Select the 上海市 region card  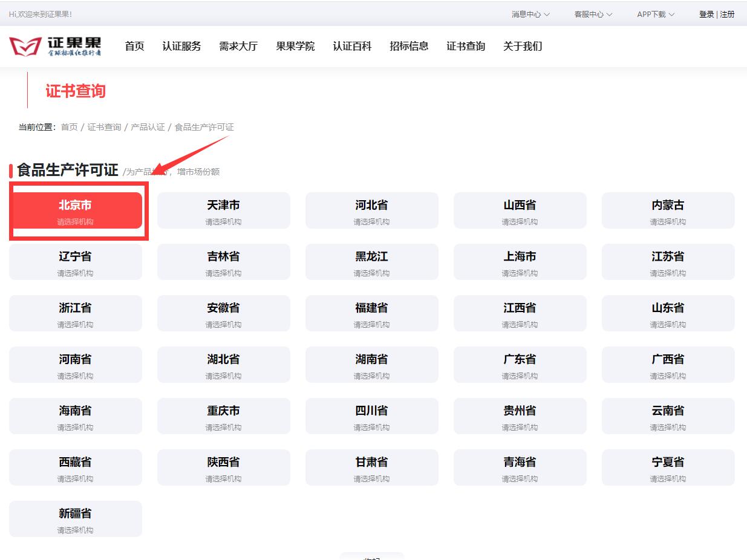click(520, 262)
